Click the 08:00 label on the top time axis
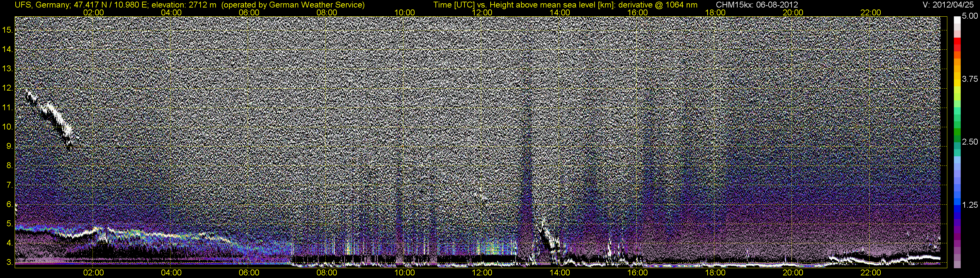The image size is (980, 278). point(327,12)
